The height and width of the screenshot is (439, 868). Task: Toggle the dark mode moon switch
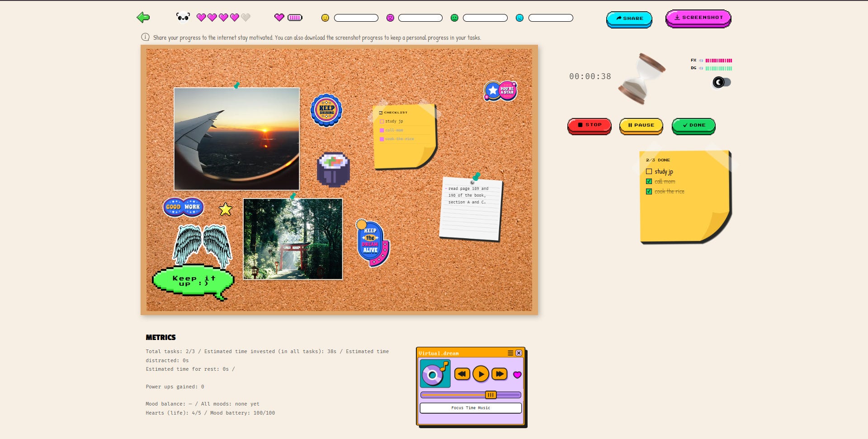pyautogui.click(x=722, y=82)
